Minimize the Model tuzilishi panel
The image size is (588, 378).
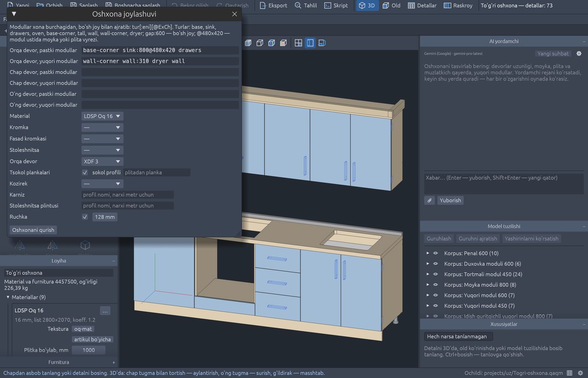click(584, 226)
